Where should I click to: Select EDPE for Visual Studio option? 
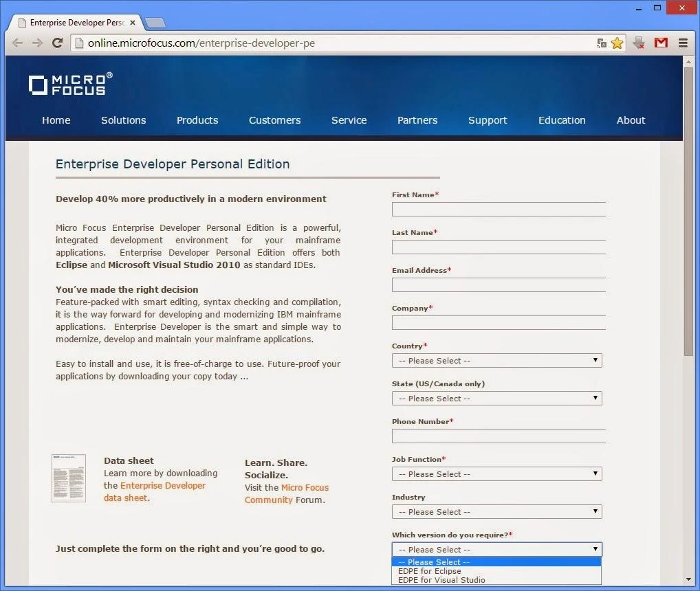(496, 580)
